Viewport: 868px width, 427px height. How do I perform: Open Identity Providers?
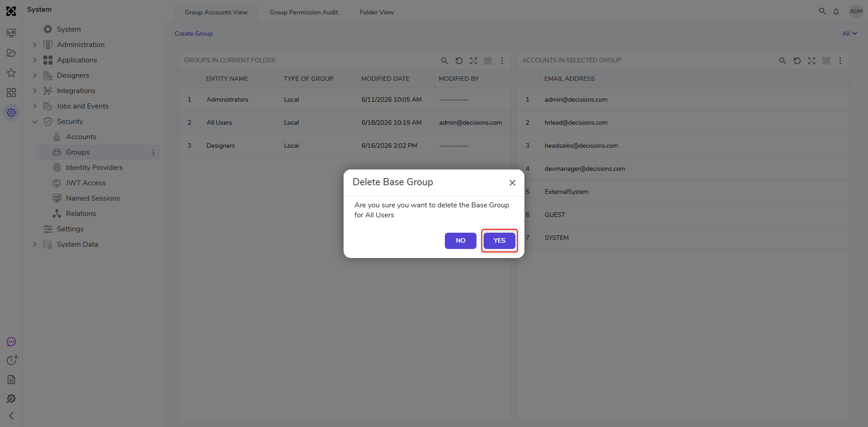pos(94,168)
